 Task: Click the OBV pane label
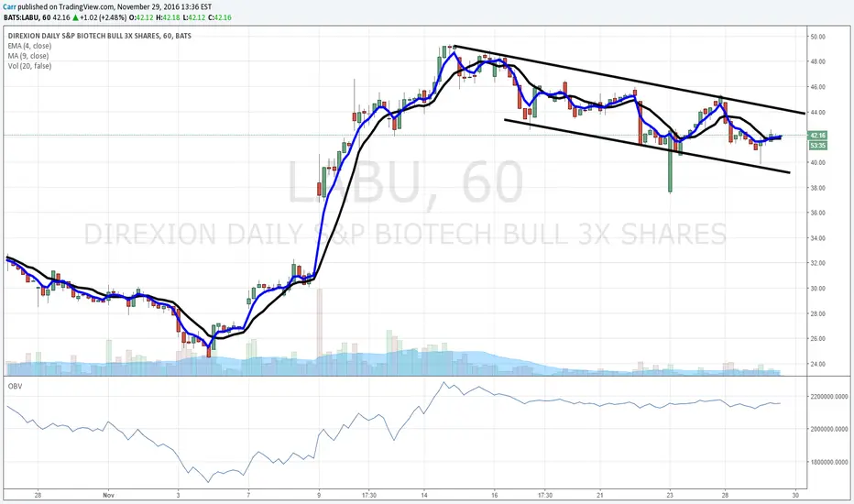15,386
